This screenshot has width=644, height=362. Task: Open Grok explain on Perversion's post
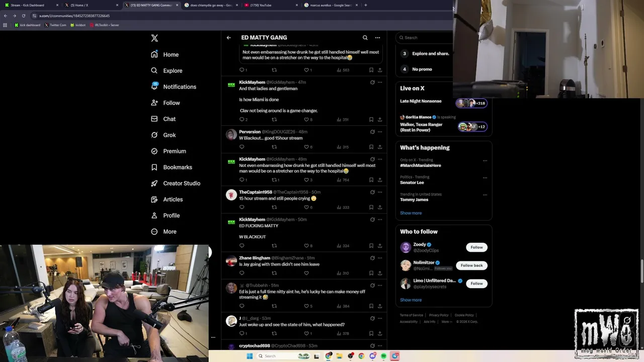pyautogui.click(x=372, y=132)
